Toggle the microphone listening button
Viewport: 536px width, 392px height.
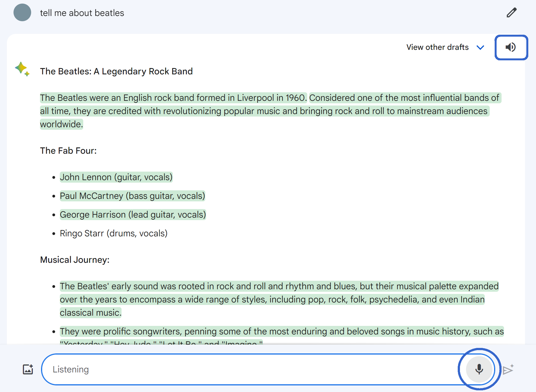[479, 369]
